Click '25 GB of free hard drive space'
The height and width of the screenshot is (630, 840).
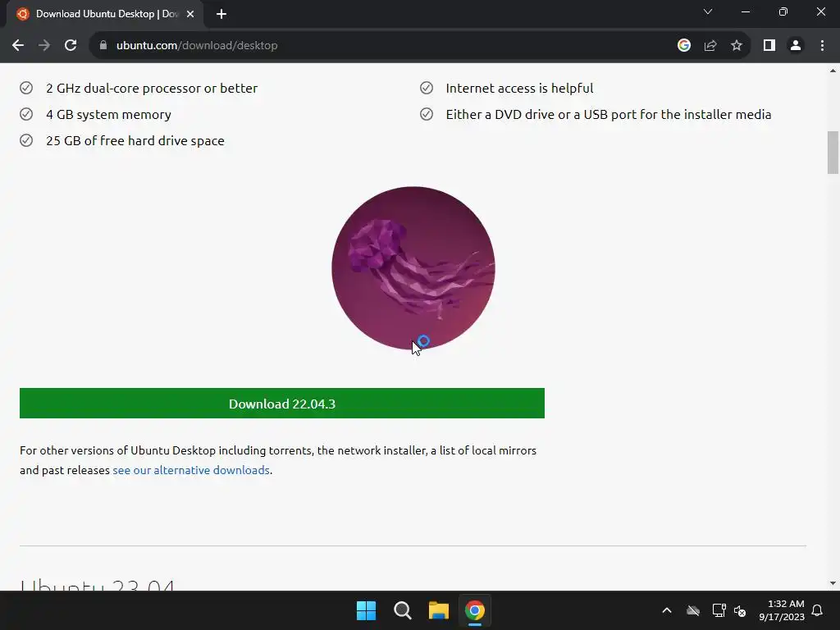(x=135, y=141)
